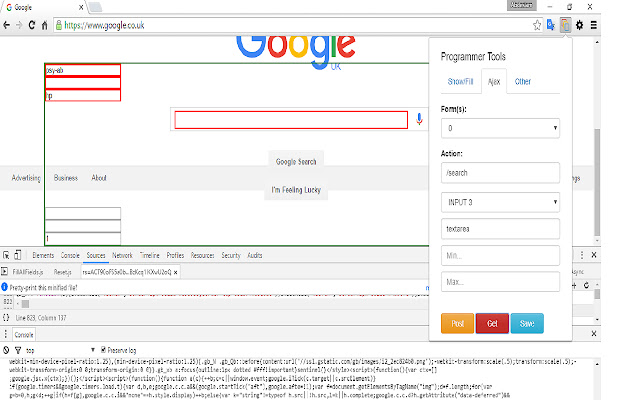Click the page vertical scrollbar thumb

pyautogui.click(x=597, y=182)
